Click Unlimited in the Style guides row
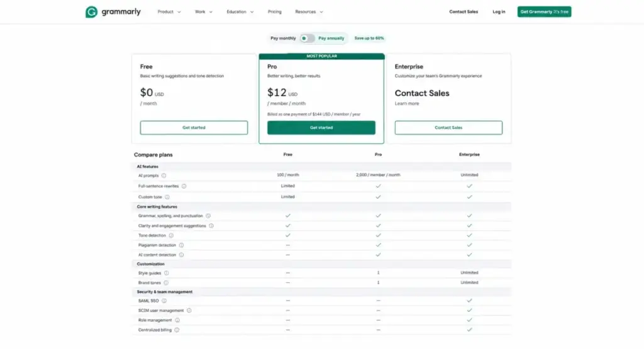 point(469,273)
